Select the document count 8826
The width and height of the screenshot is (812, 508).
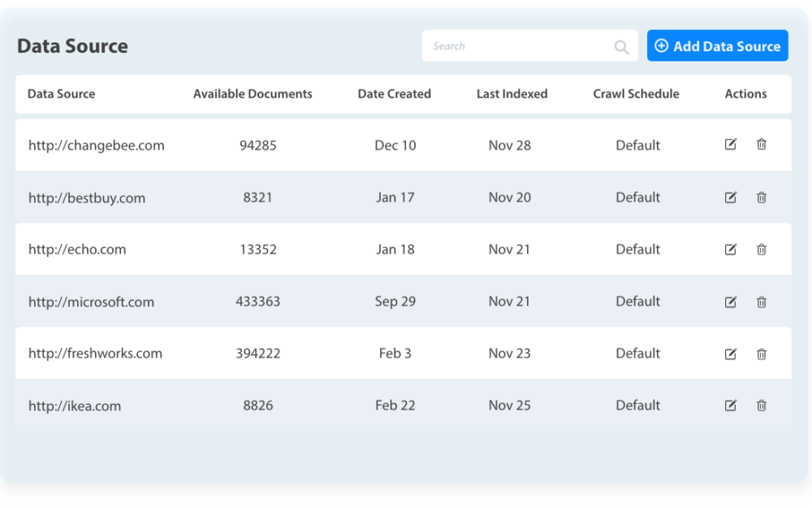[258, 405]
